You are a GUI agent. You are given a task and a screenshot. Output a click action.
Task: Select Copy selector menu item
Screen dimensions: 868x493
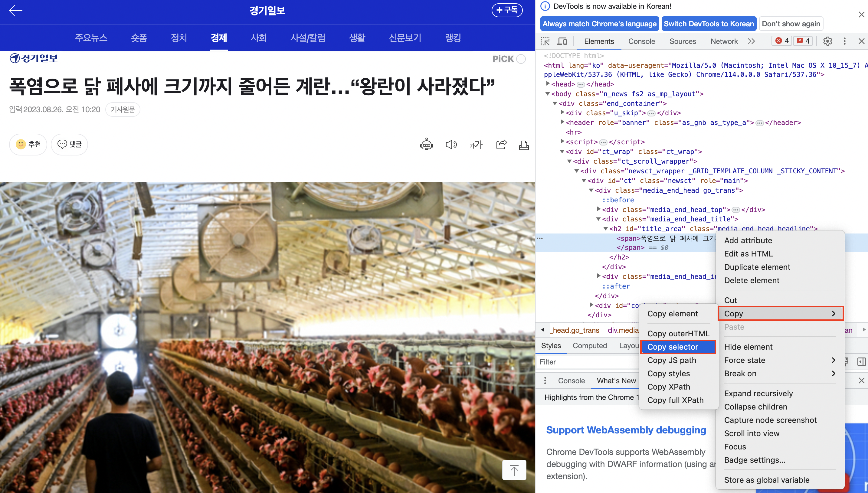pos(678,347)
